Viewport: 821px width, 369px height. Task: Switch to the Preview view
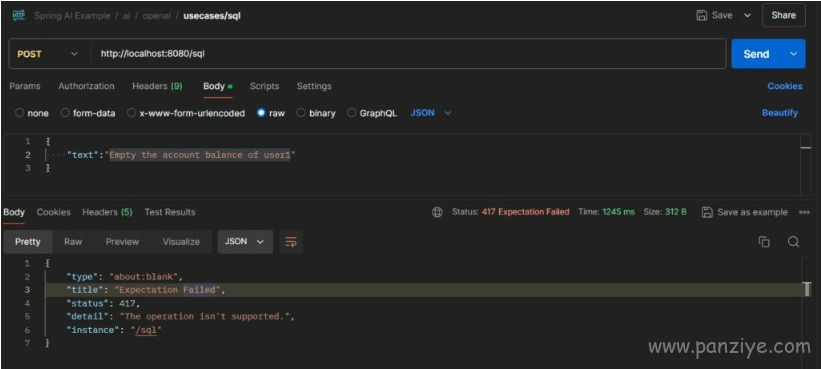tap(122, 242)
